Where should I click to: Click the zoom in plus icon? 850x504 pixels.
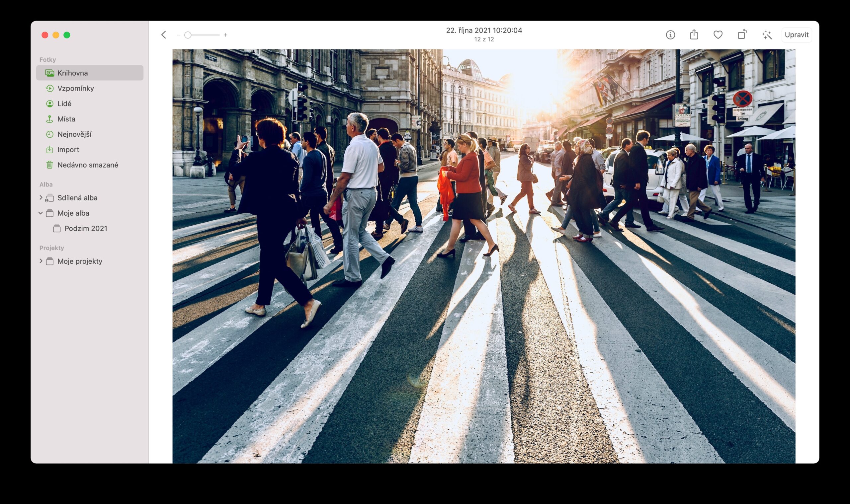click(225, 35)
